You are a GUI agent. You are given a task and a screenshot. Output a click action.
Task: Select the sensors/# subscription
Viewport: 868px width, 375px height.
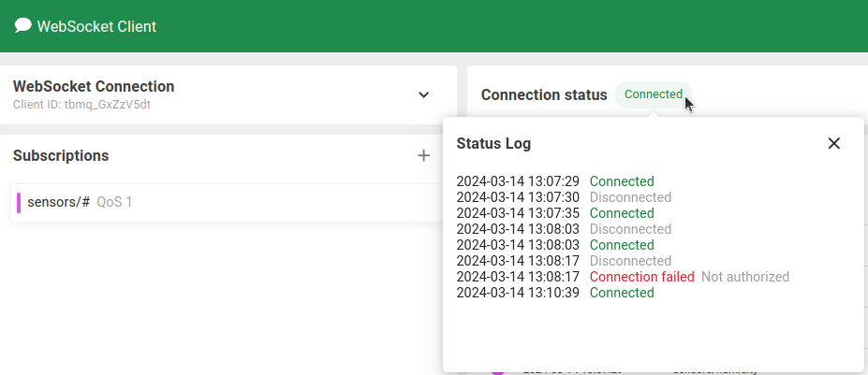point(59,202)
